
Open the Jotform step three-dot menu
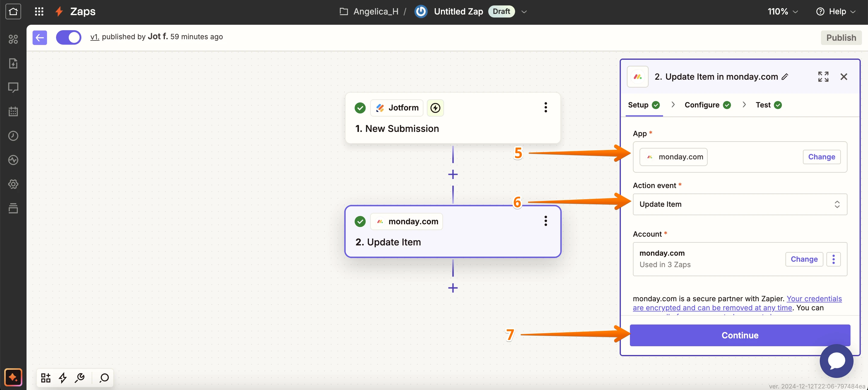point(545,107)
